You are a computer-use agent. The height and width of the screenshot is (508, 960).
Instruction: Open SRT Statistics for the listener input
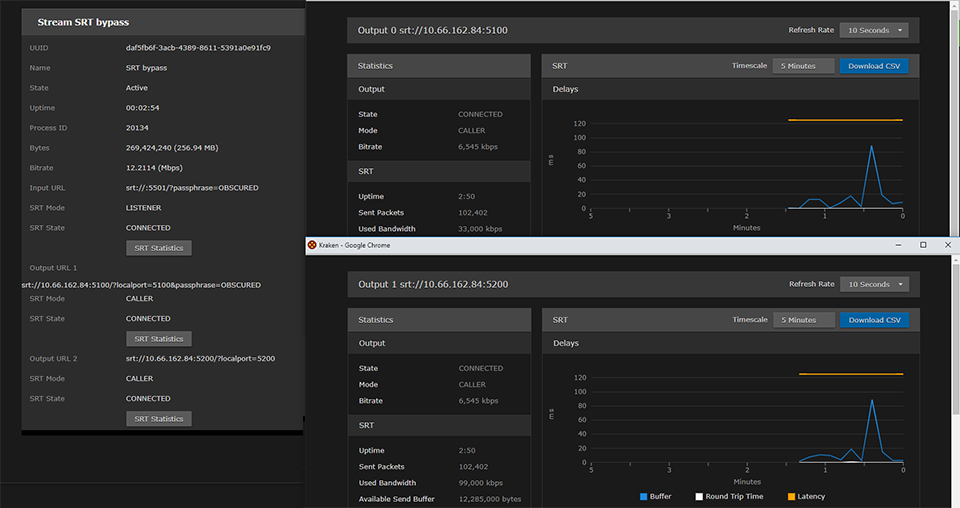tap(158, 248)
